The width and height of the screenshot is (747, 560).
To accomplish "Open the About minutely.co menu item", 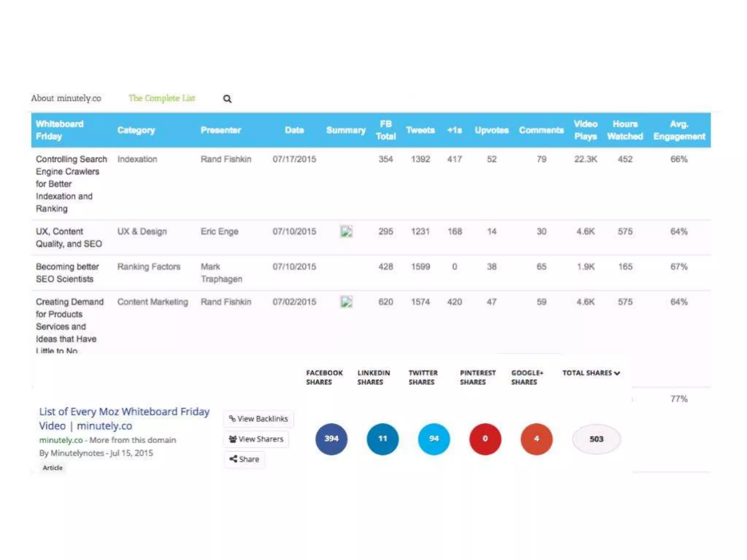I will point(66,98).
